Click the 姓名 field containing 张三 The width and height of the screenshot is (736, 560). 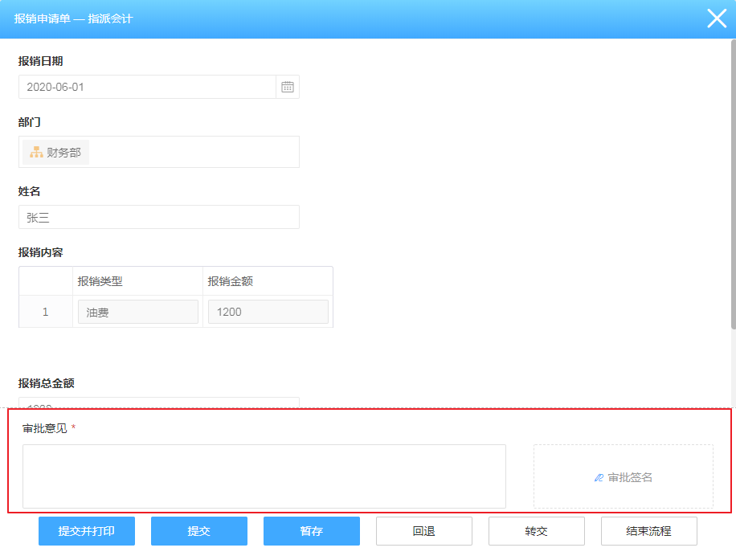(158, 217)
